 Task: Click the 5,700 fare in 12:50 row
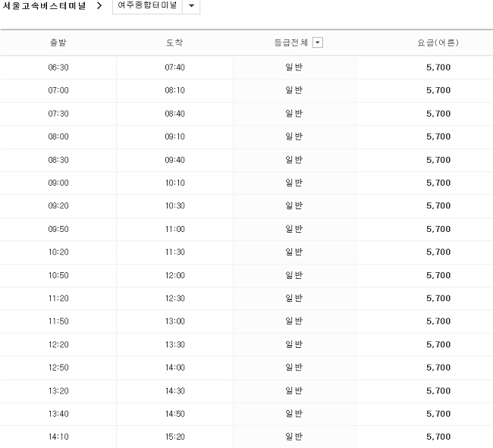point(438,367)
